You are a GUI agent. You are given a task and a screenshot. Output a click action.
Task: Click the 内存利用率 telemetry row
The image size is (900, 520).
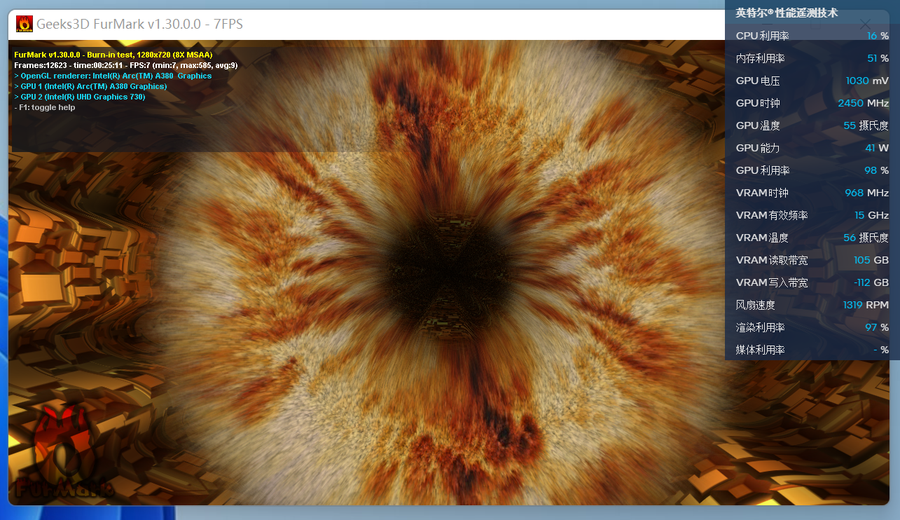click(x=811, y=59)
